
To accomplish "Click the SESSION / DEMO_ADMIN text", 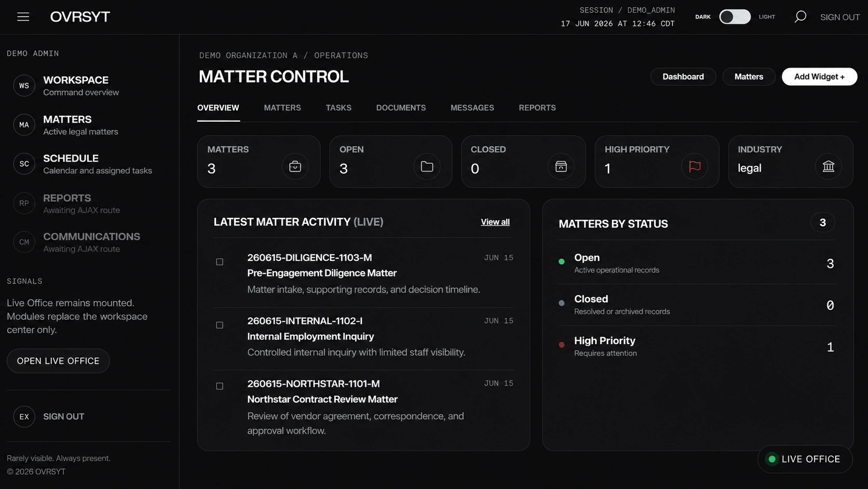I will pyautogui.click(x=627, y=10).
